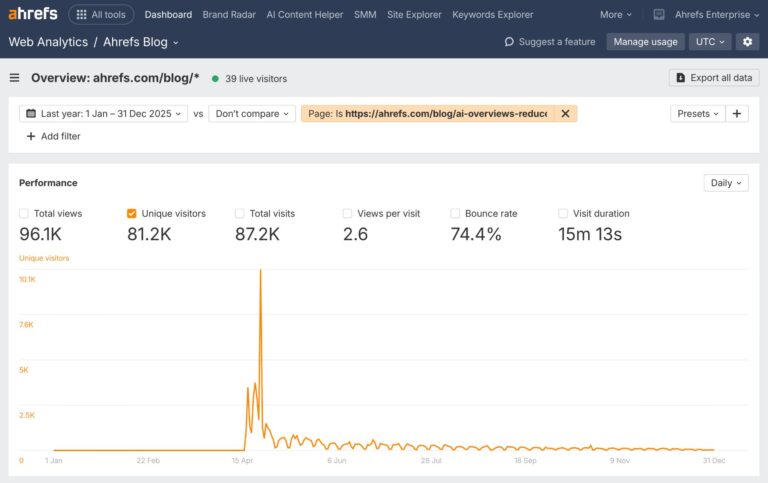Click the Ahrefs logo
768x483 pixels.
[x=33, y=14]
